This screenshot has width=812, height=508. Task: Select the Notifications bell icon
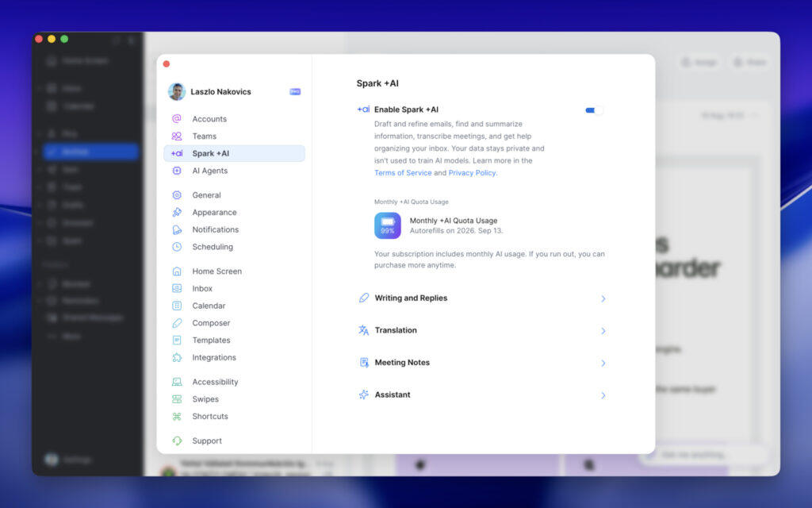177,229
